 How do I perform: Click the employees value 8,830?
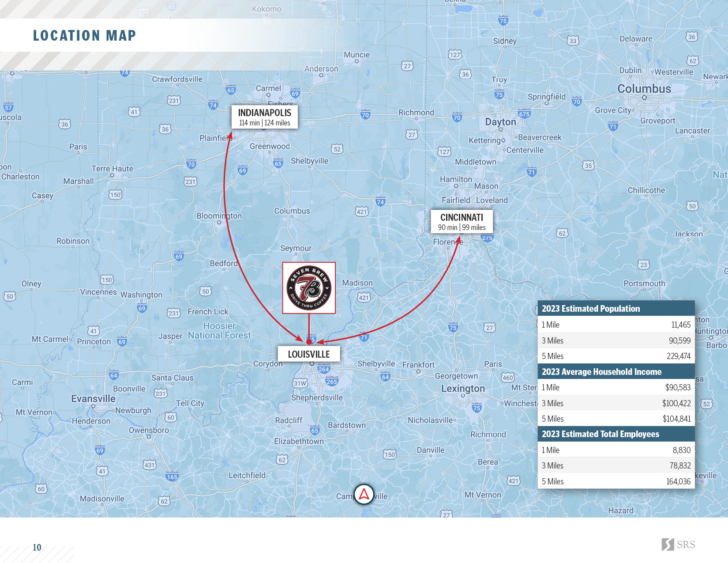tap(682, 450)
